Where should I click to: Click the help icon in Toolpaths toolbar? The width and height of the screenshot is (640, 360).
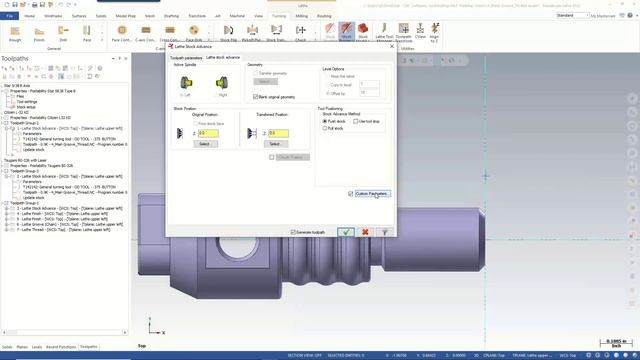pyautogui.click(x=100, y=68)
